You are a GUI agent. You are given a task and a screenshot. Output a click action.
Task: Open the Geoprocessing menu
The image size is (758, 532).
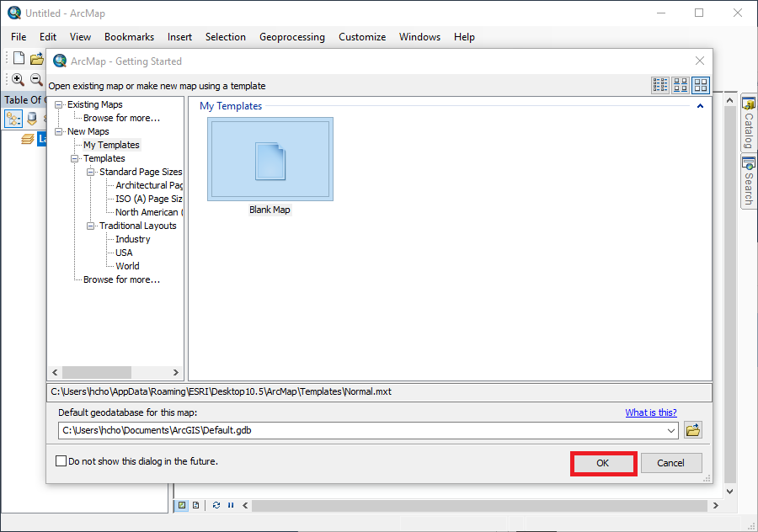[291, 37]
